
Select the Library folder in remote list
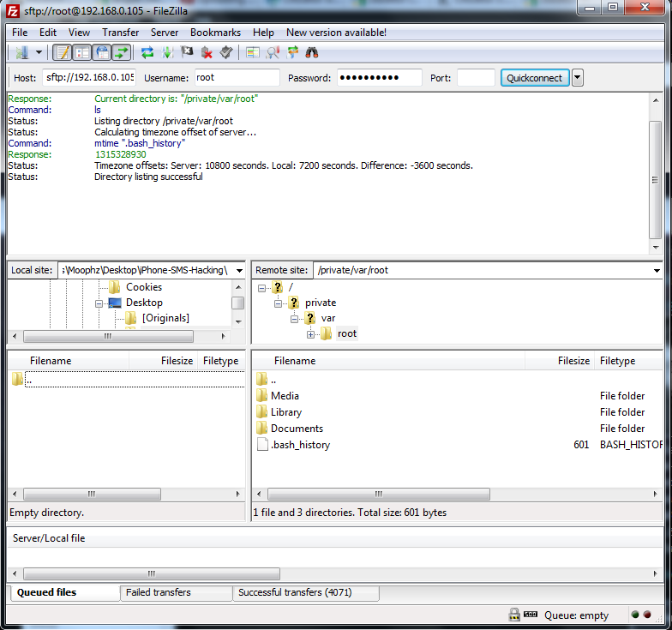pyautogui.click(x=286, y=411)
